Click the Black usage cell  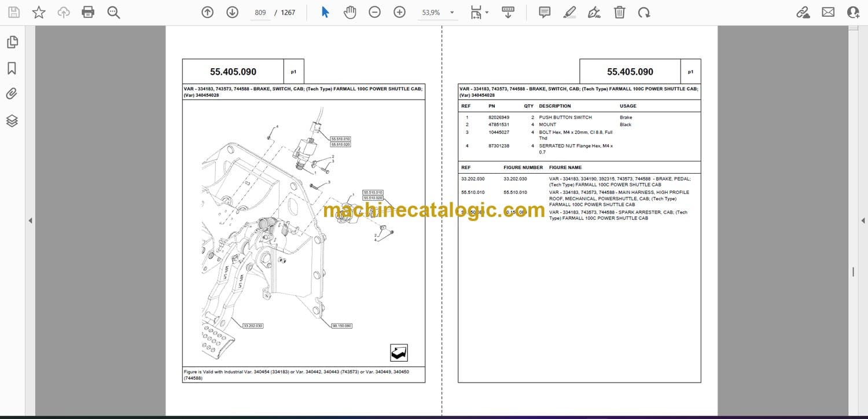point(626,124)
